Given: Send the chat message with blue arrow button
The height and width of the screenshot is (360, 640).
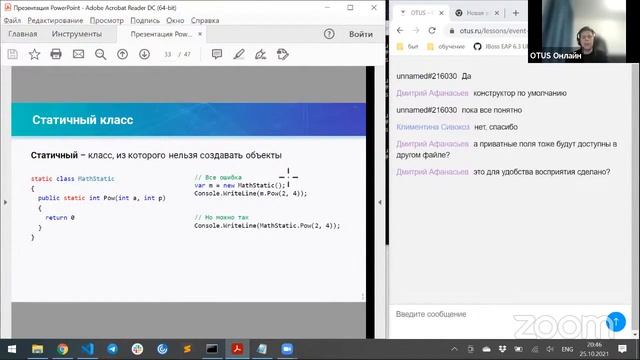Looking at the screenshot, I should coord(616,322).
